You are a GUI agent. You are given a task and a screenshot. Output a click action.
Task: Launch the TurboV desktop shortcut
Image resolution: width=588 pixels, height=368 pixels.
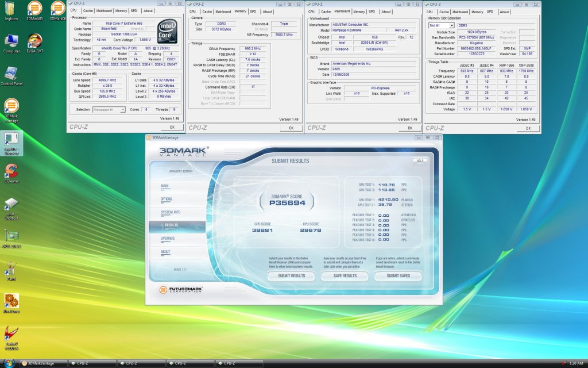[x=11, y=338]
